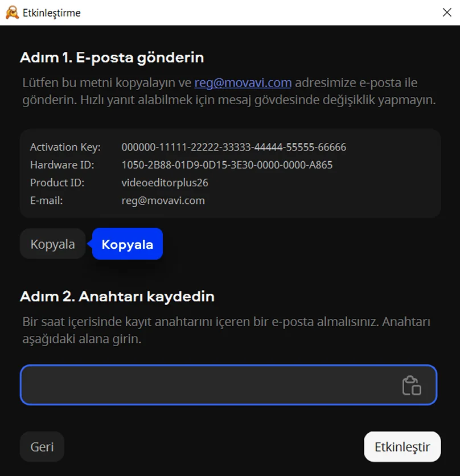Open the reg@movavi.com email link
The width and height of the screenshot is (460, 476).
243,83
